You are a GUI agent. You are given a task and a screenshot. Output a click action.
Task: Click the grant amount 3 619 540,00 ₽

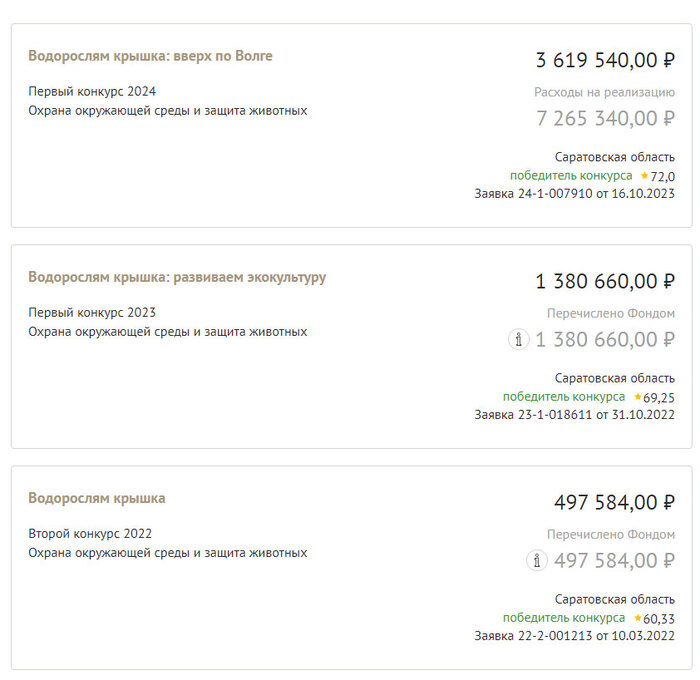605,60
